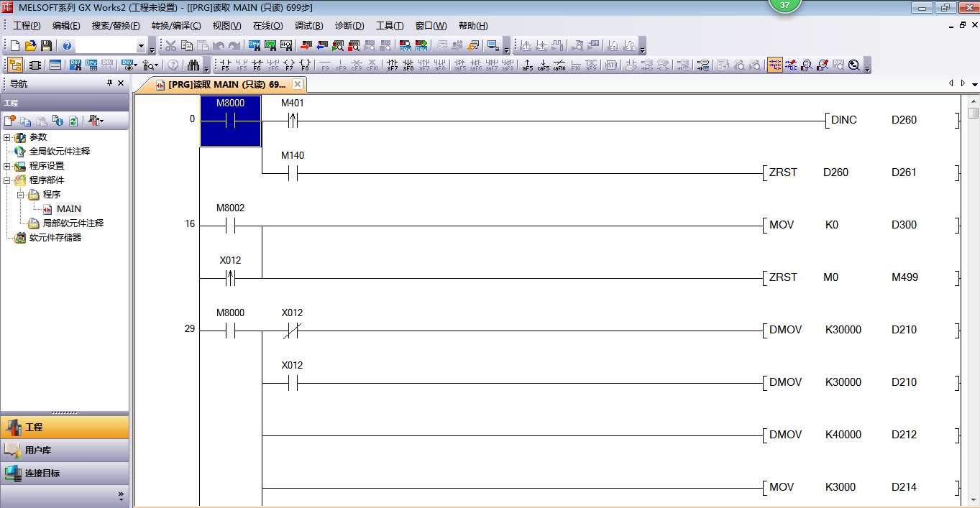This screenshot has height=508, width=980.
Task: Click the vertical scrollbar of ladder editor
Action: tap(973, 287)
